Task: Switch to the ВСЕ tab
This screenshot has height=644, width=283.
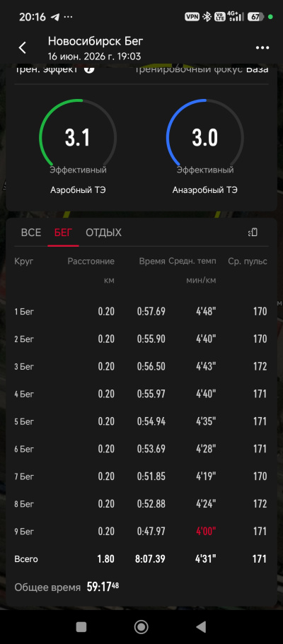Action: pos(31,233)
